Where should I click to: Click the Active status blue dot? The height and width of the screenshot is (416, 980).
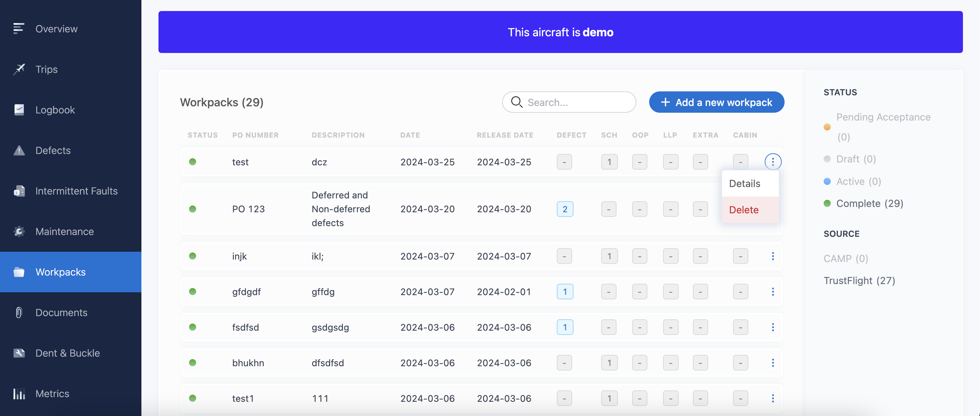827,182
